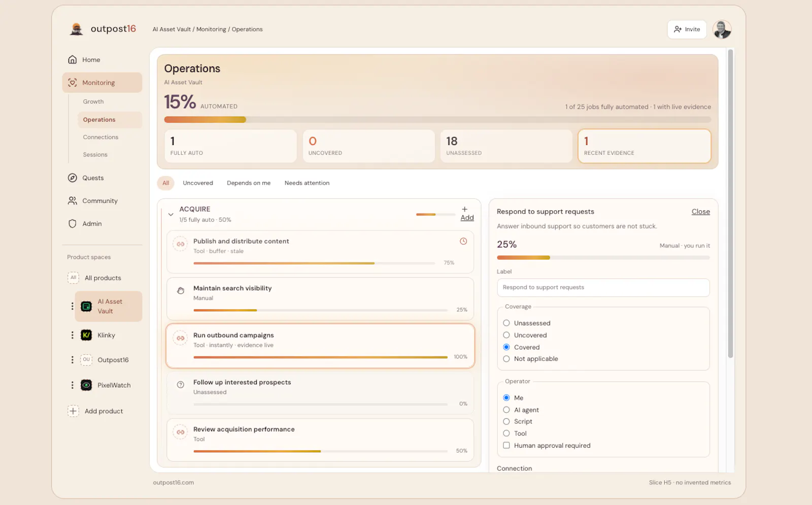Click the question icon on Follow up prospects

click(x=180, y=385)
